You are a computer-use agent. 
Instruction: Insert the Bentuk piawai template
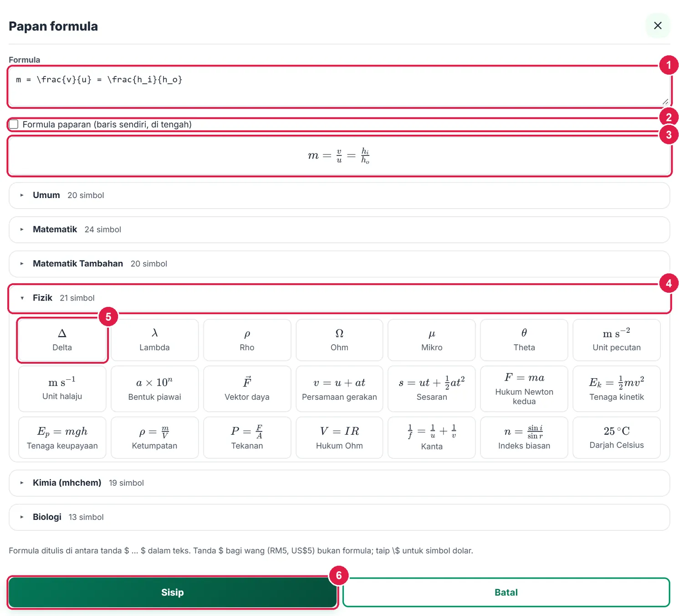pyautogui.click(x=154, y=389)
